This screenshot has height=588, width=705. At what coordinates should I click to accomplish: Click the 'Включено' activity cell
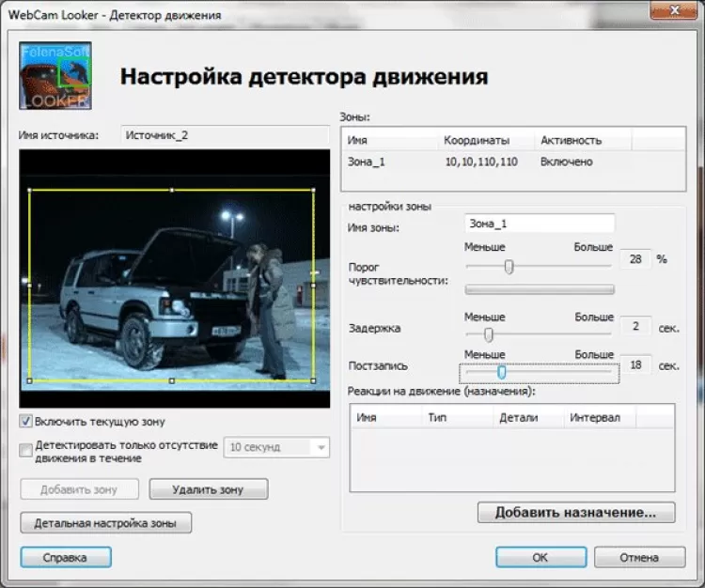[567, 162]
